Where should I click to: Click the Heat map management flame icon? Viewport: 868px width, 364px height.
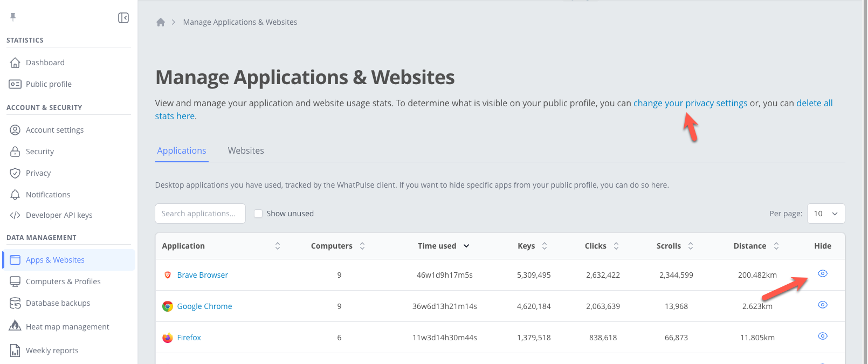click(x=15, y=326)
